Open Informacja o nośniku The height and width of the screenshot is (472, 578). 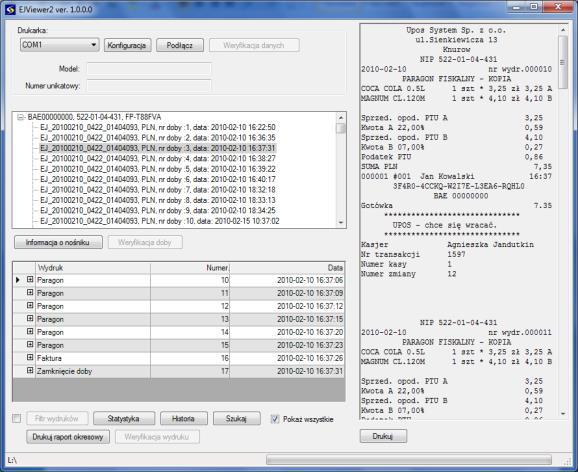(x=58, y=242)
